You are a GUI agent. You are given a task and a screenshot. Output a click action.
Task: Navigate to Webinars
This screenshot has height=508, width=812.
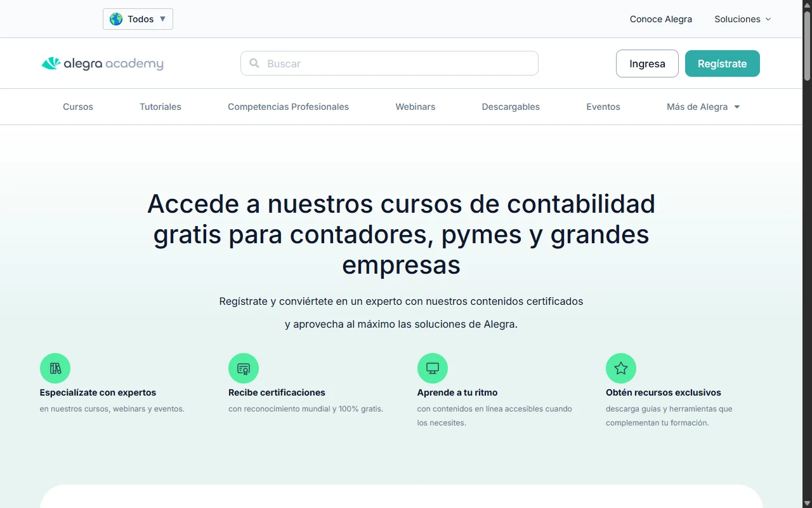[416, 107]
